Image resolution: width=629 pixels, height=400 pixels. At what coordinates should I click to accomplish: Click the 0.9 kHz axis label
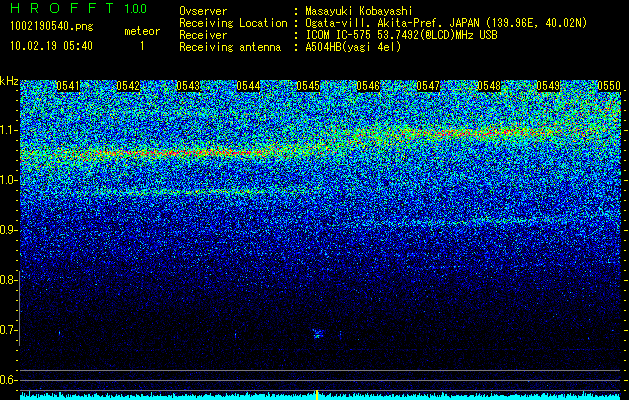(8, 230)
